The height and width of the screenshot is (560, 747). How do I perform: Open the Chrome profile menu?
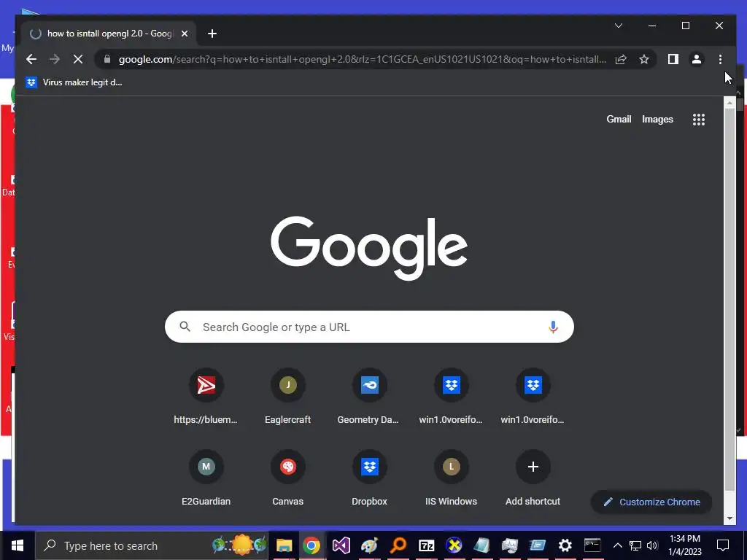tap(697, 59)
